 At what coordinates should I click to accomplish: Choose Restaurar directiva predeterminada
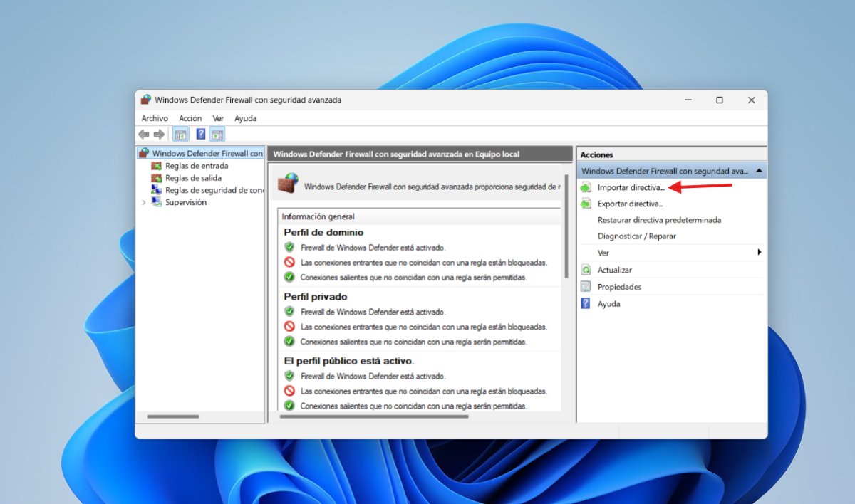pos(659,220)
